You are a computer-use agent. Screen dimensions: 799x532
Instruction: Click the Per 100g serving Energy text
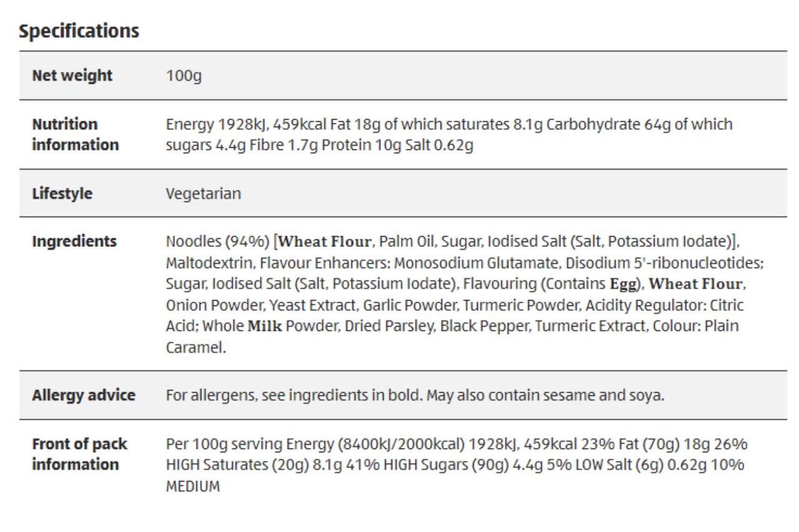click(249, 444)
